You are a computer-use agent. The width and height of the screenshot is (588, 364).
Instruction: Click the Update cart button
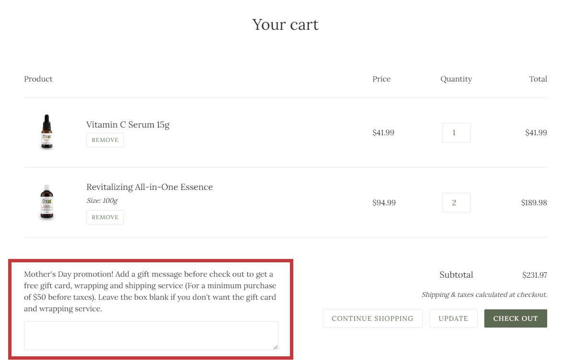point(453,318)
